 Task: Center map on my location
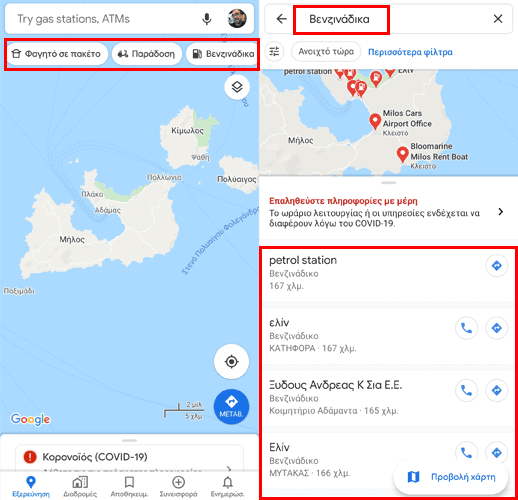click(x=231, y=362)
